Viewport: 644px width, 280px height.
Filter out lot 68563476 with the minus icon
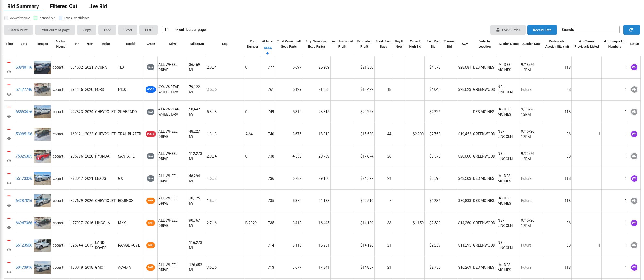point(9,107)
